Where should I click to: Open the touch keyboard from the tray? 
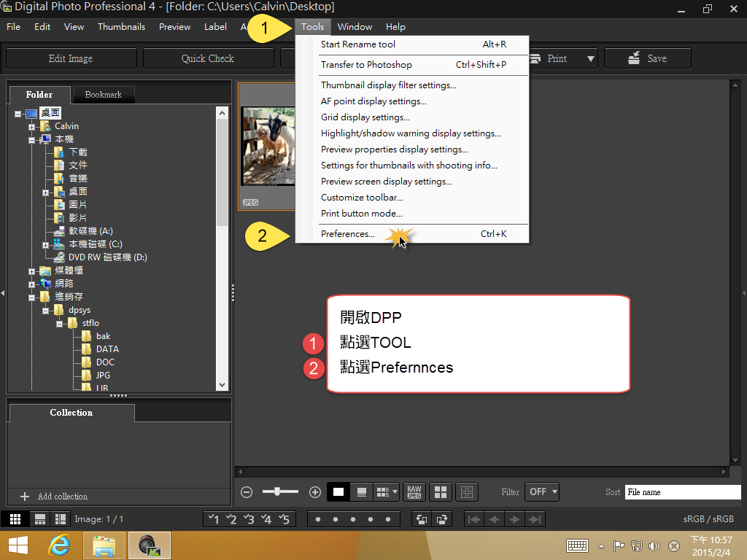(x=578, y=545)
